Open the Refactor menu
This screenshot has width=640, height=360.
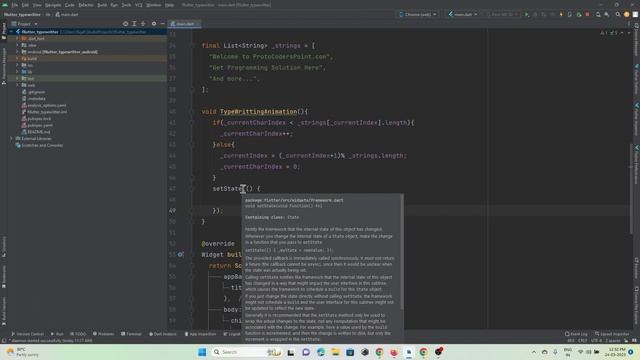coord(86,5)
